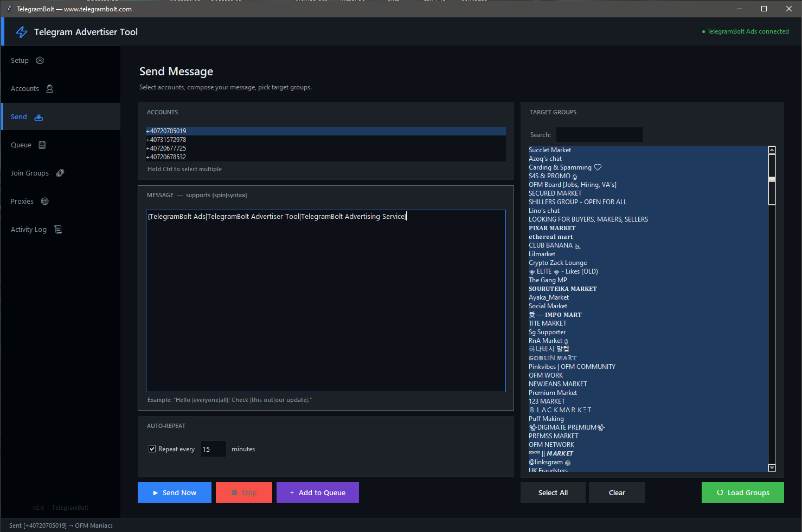
Task: Click the groups list scrollbar thumb
Action: tap(772, 179)
